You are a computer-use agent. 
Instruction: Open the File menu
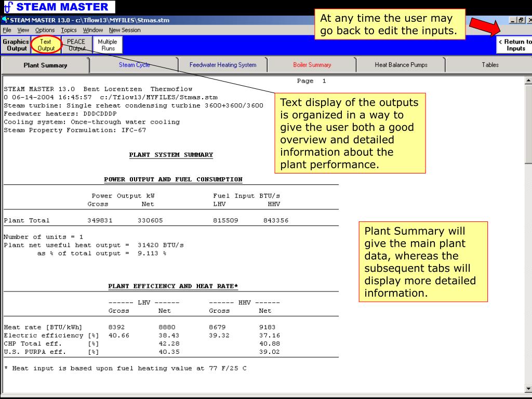point(7,30)
